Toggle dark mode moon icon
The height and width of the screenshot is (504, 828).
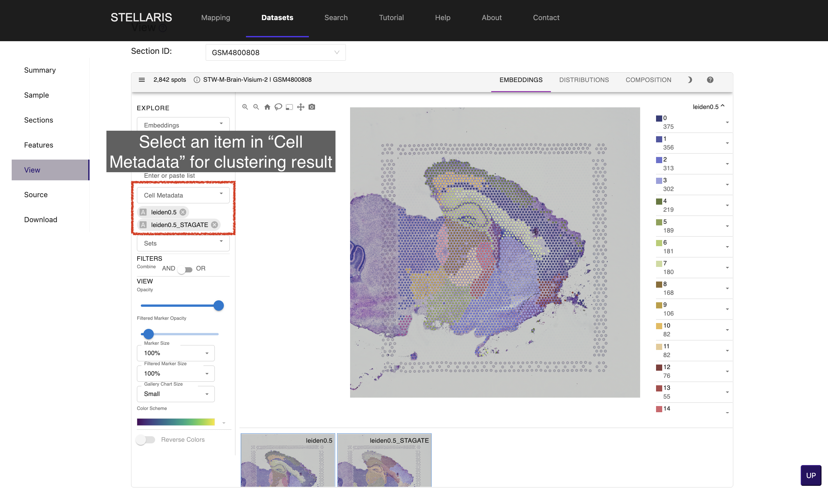click(x=689, y=80)
